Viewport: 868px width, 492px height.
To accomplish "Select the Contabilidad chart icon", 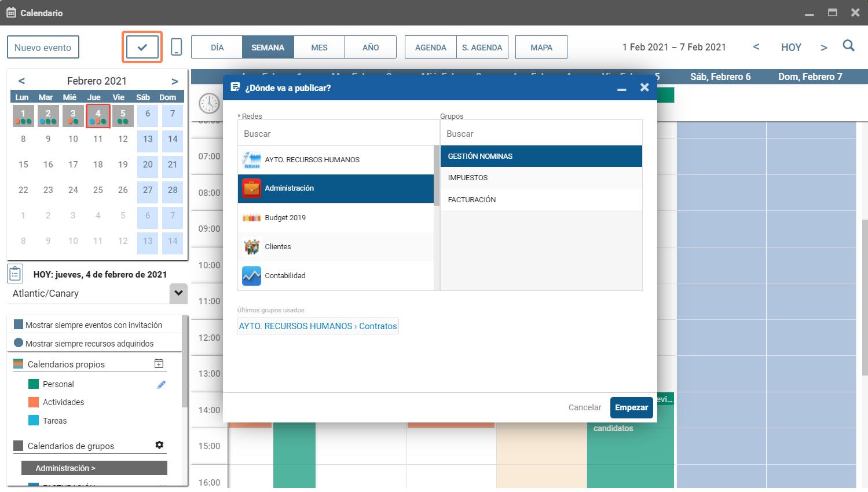I will point(252,276).
